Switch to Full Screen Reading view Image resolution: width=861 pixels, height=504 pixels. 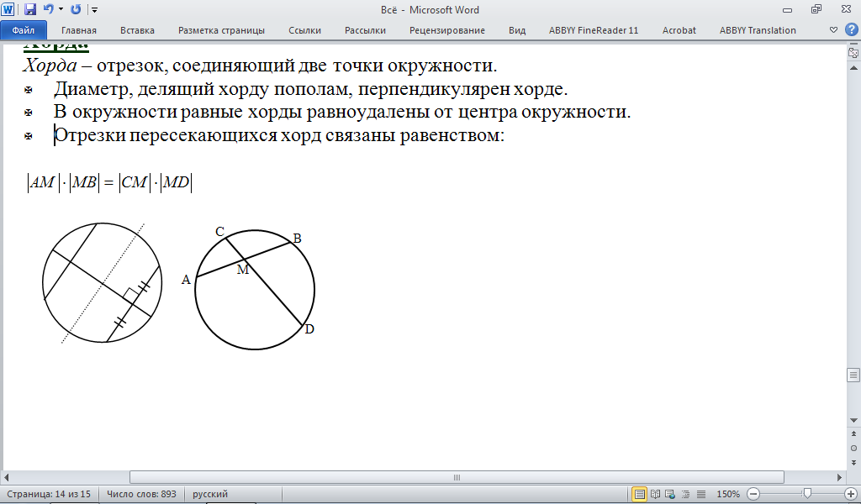[x=655, y=494]
